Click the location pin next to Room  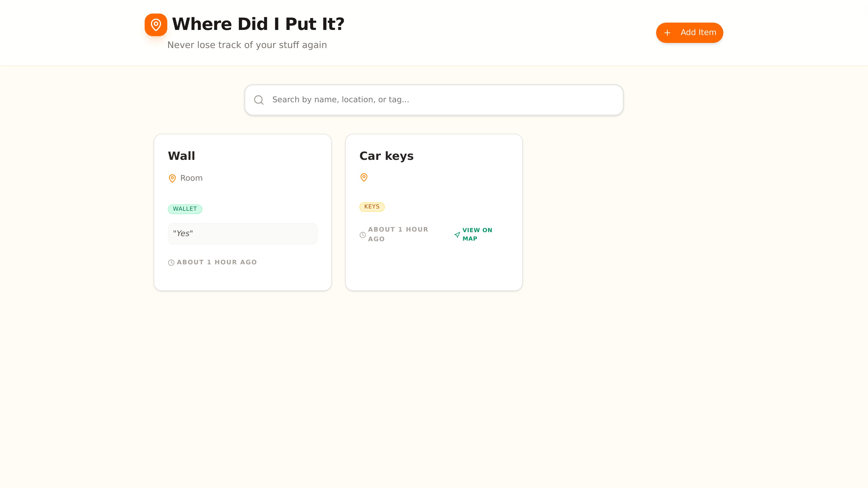coord(172,178)
